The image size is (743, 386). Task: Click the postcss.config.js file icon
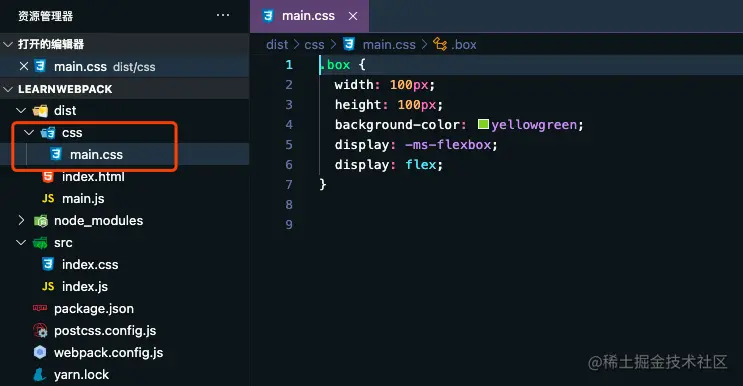point(40,331)
